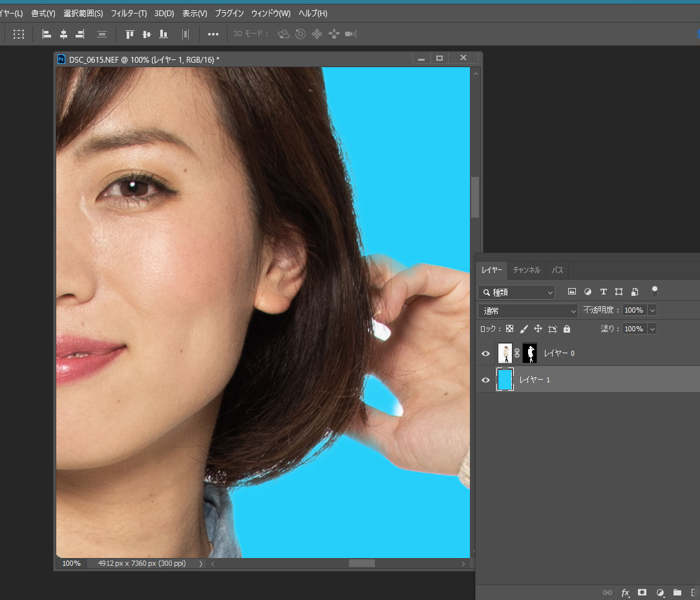Create new adjustment layer icon
The width and height of the screenshot is (700, 600).
[x=660, y=592]
